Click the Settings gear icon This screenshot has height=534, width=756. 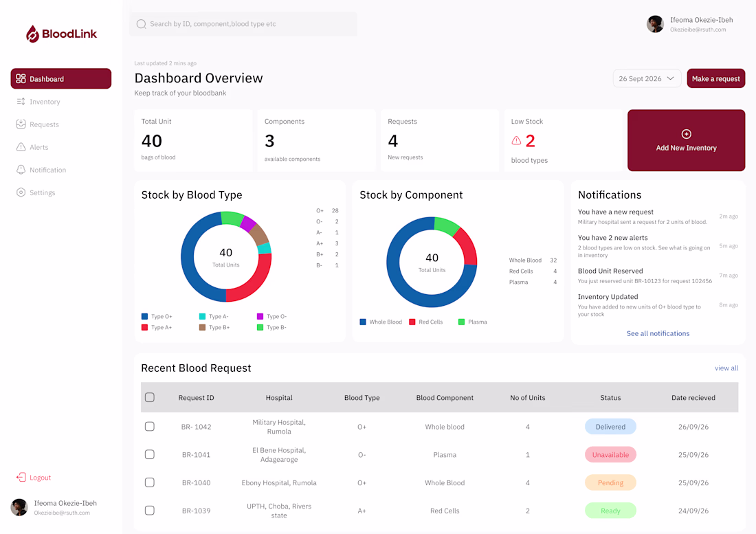21,192
